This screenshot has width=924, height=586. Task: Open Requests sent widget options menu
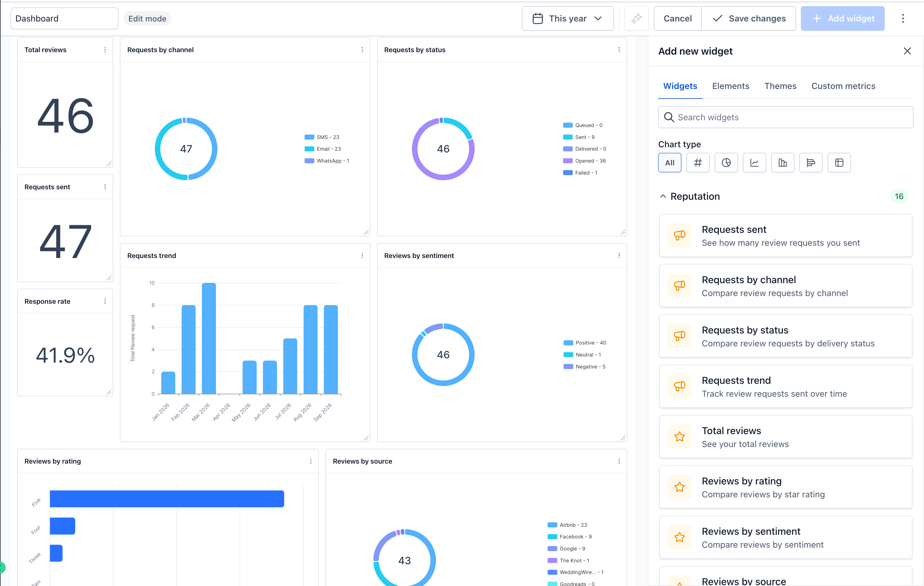[105, 187]
